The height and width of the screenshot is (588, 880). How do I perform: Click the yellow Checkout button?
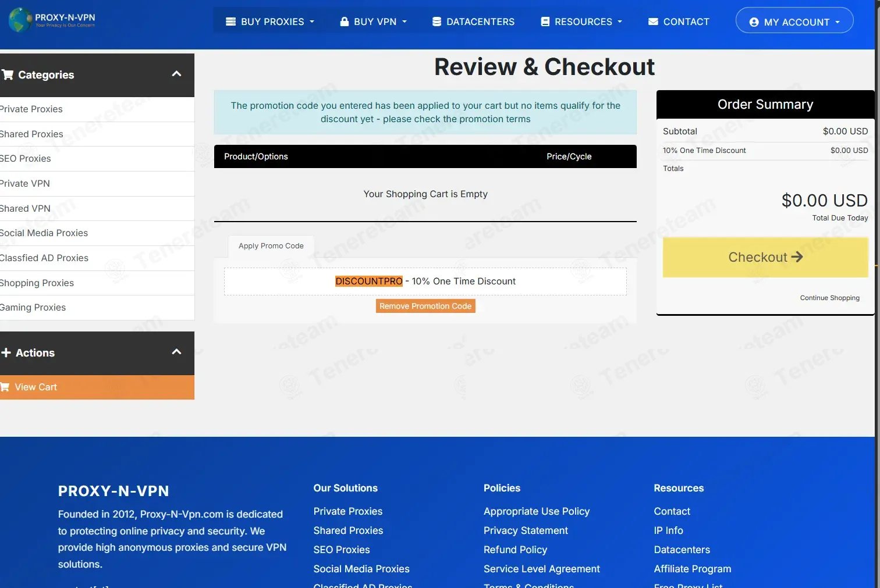[x=765, y=257]
